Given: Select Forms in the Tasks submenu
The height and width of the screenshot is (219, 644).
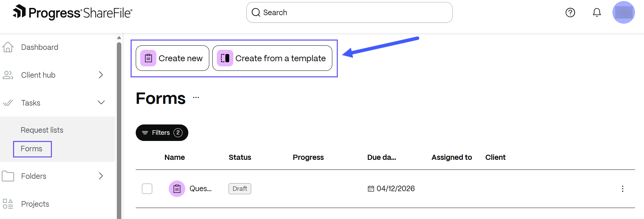Looking at the screenshot, I should coord(32,149).
